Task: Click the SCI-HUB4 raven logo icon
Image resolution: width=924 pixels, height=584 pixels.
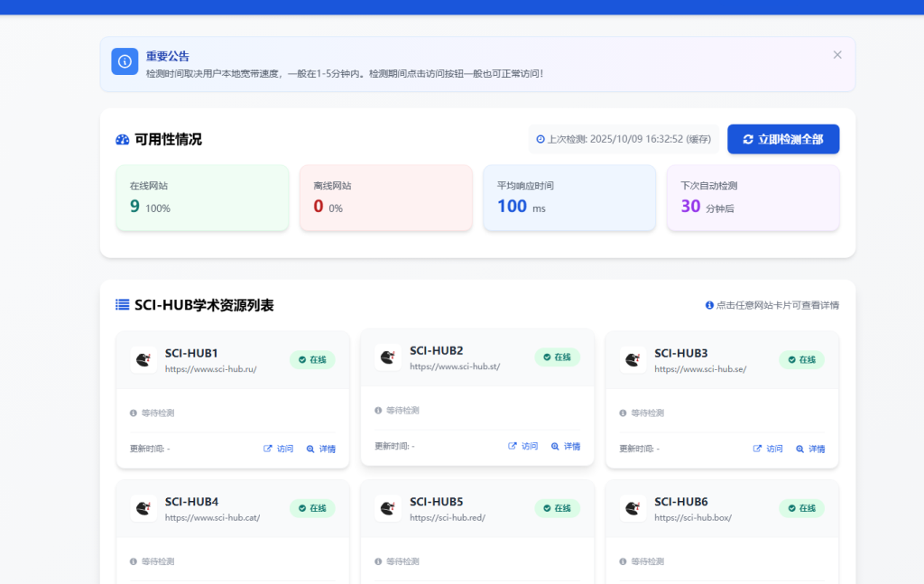Action: [143, 508]
